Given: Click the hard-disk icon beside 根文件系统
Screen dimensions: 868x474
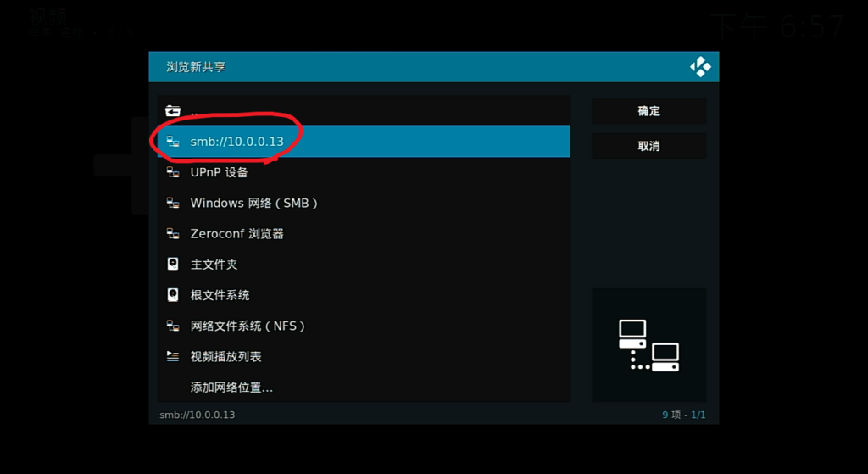Looking at the screenshot, I should coord(173,294).
